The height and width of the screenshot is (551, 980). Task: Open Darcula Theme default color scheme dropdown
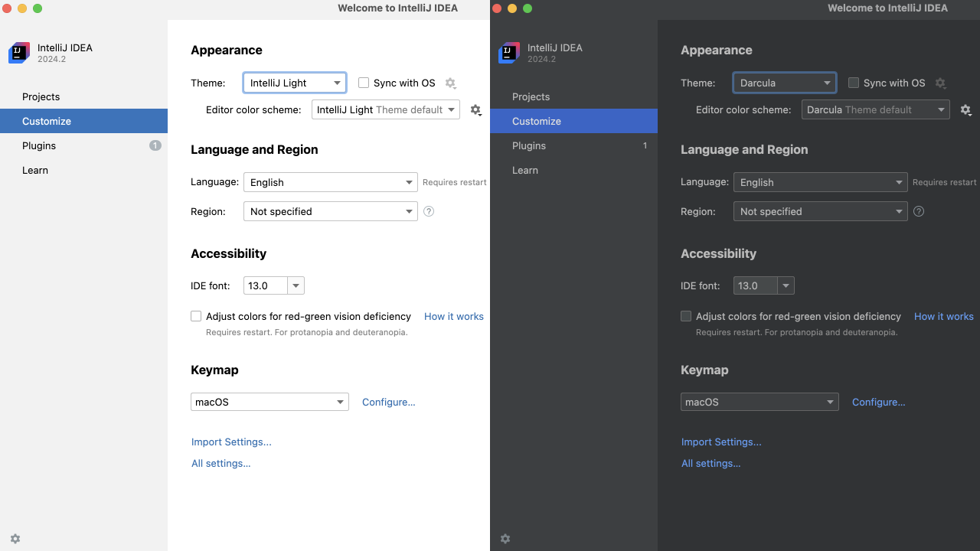876,109
